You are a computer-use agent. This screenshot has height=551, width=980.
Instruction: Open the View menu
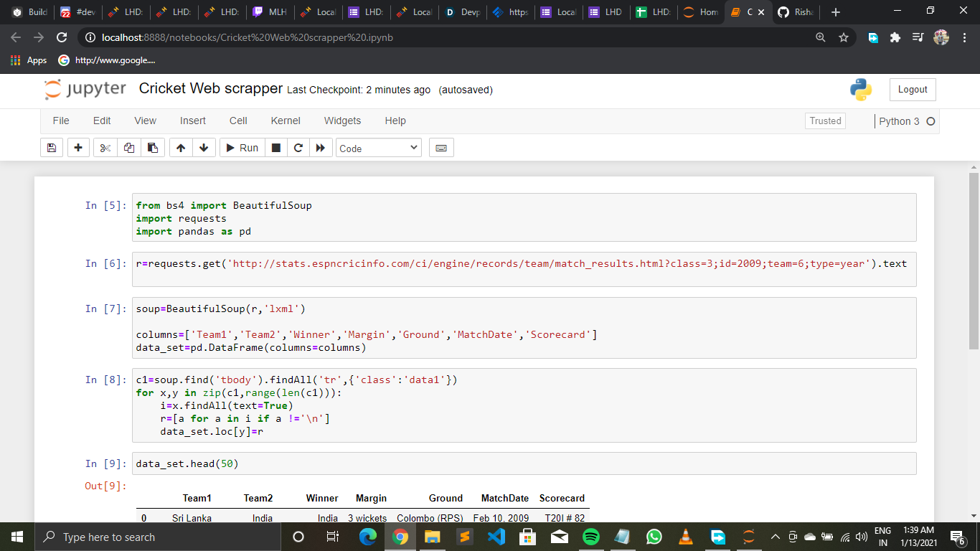pyautogui.click(x=145, y=121)
